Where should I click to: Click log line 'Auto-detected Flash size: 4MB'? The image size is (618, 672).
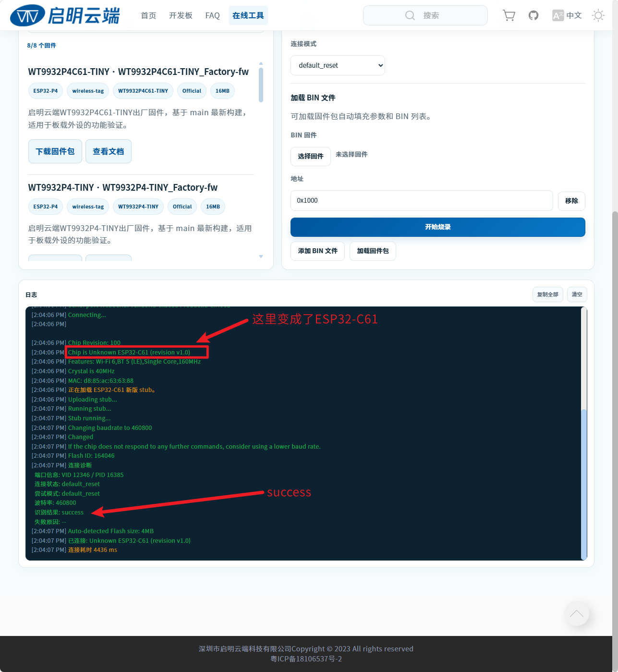(x=111, y=531)
